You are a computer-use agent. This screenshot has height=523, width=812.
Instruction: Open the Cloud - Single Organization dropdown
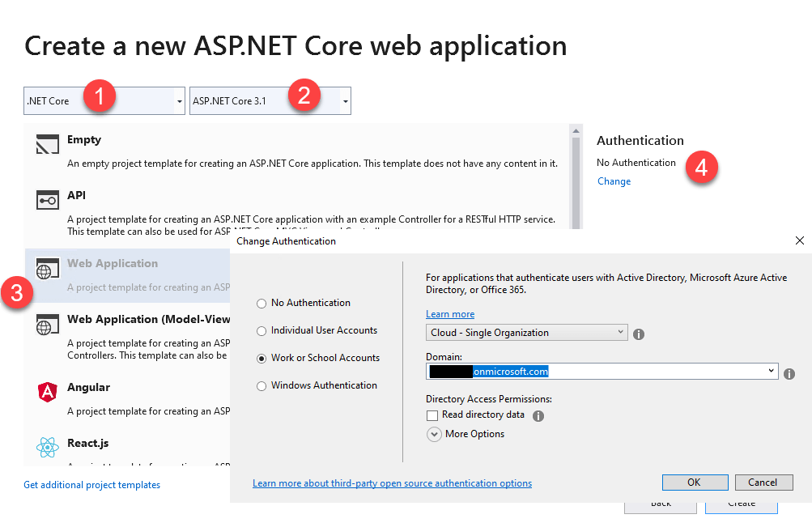(x=526, y=333)
